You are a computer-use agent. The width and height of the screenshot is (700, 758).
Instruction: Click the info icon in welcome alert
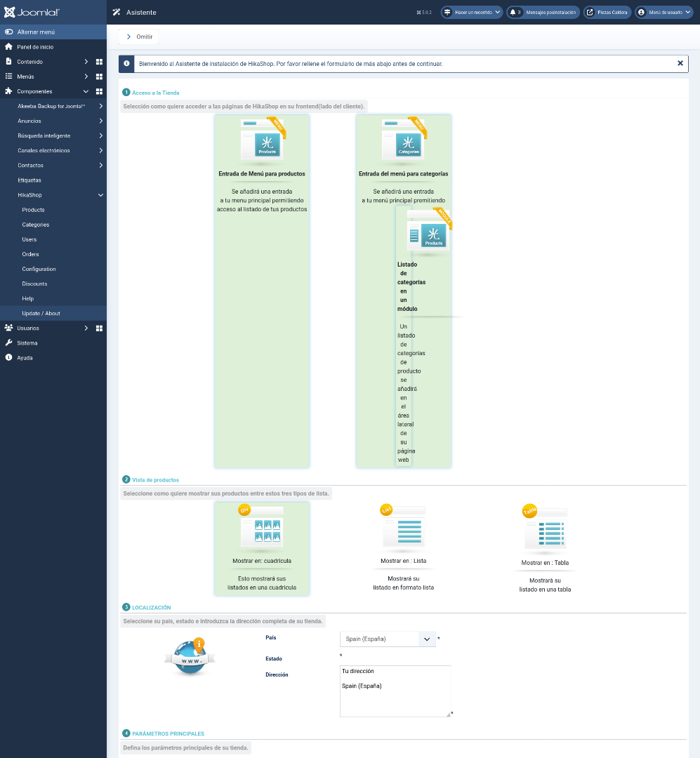click(126, 63)
